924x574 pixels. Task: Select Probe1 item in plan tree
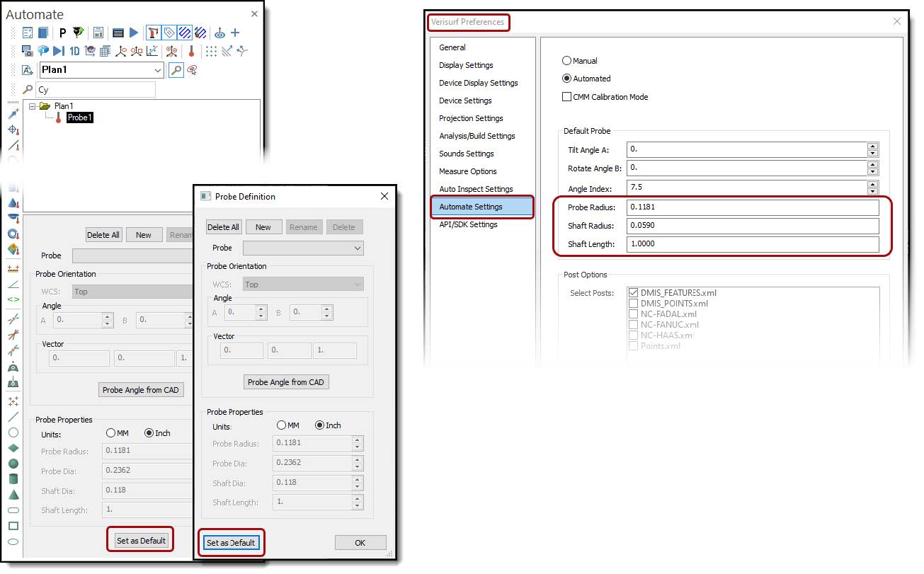pyautogui.click(x=80, y=117)
